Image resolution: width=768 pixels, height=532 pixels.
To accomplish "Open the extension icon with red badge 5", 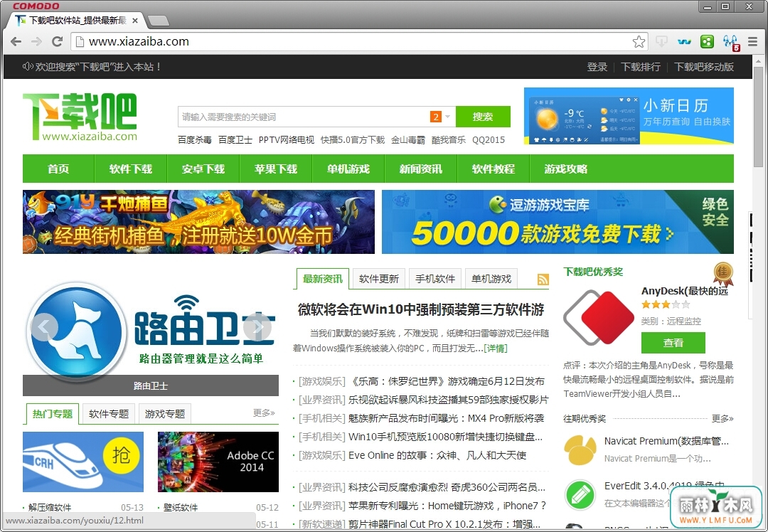I will click(731, 43).
